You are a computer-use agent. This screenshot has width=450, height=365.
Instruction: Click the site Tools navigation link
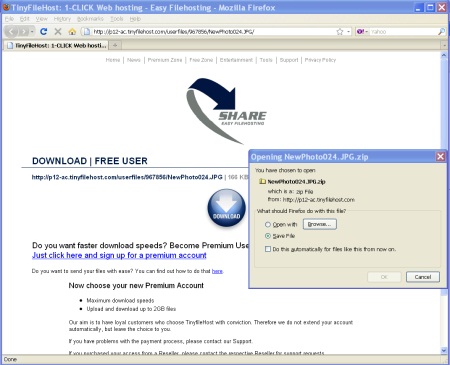point(266,60)
